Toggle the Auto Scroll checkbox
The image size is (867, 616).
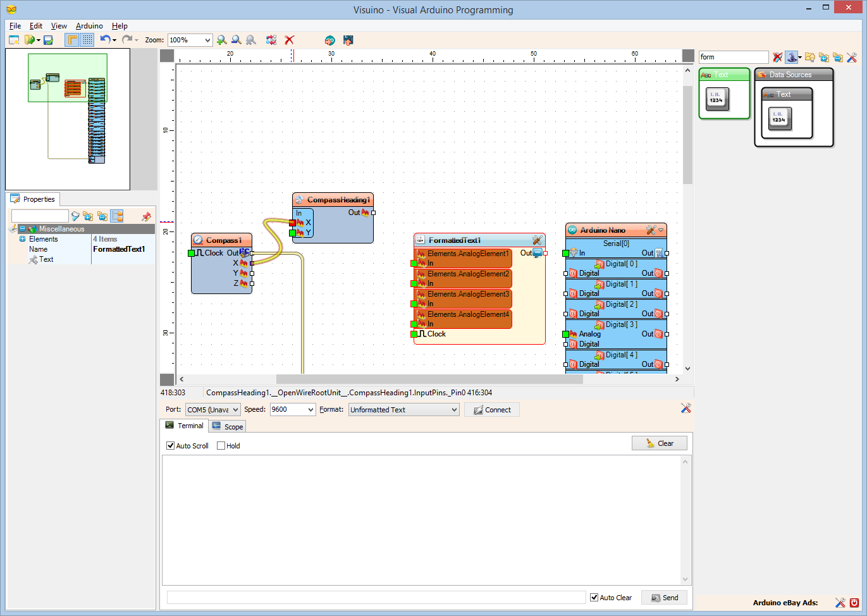pyautogui.click(x=170, y=446)
